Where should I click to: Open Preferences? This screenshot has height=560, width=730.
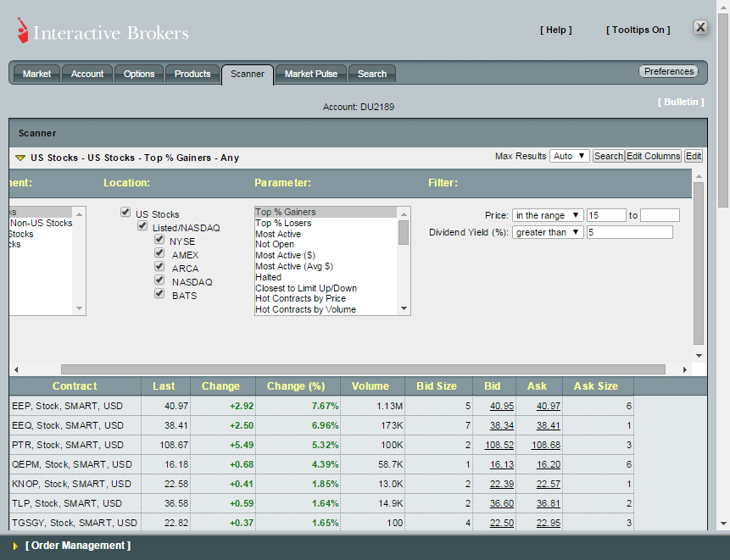(669, 71)
